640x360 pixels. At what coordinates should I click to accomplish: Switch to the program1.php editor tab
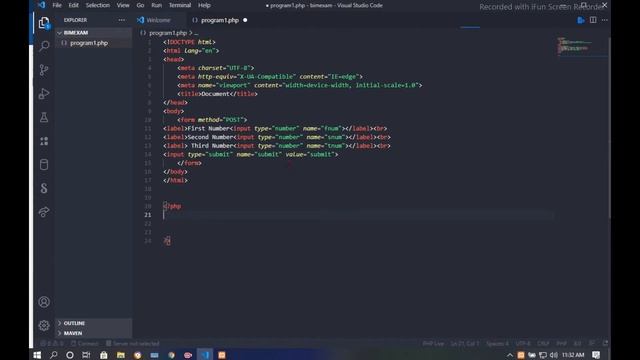pyautogui.click(x=220, y=20)
